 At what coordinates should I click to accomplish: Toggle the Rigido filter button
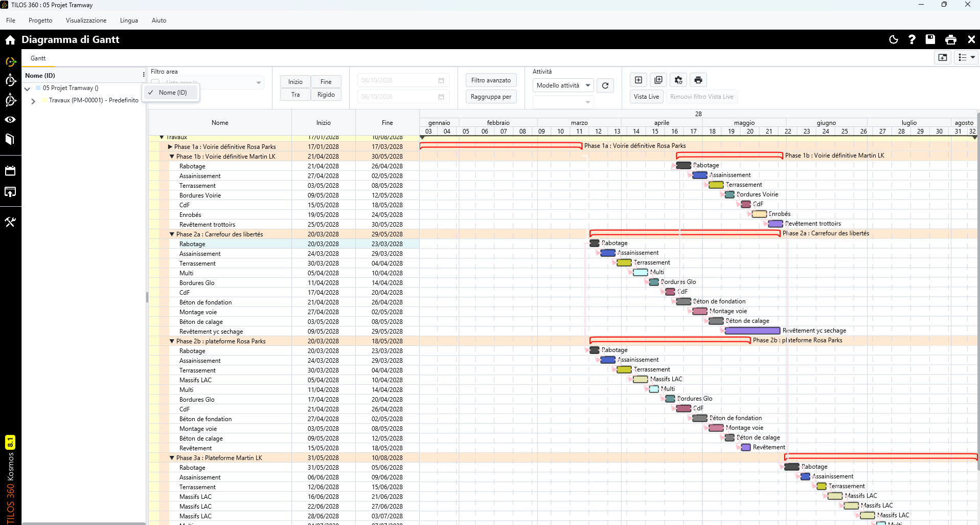coord(326,95)
